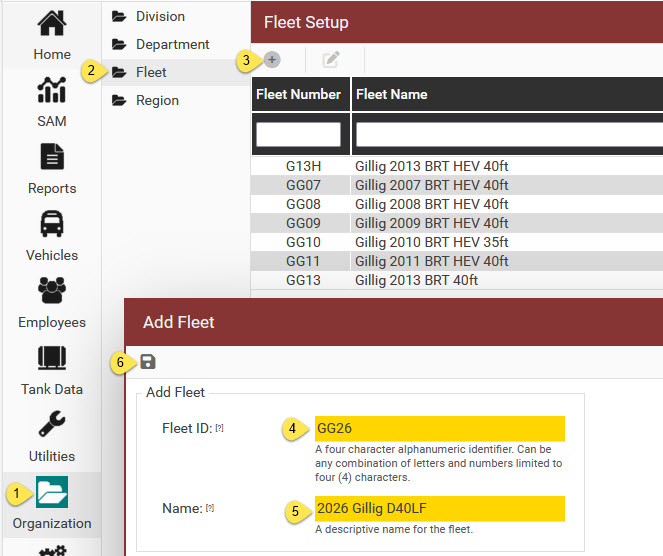
Task: Click the add fleet plus icon
Action: coord(272,60)
